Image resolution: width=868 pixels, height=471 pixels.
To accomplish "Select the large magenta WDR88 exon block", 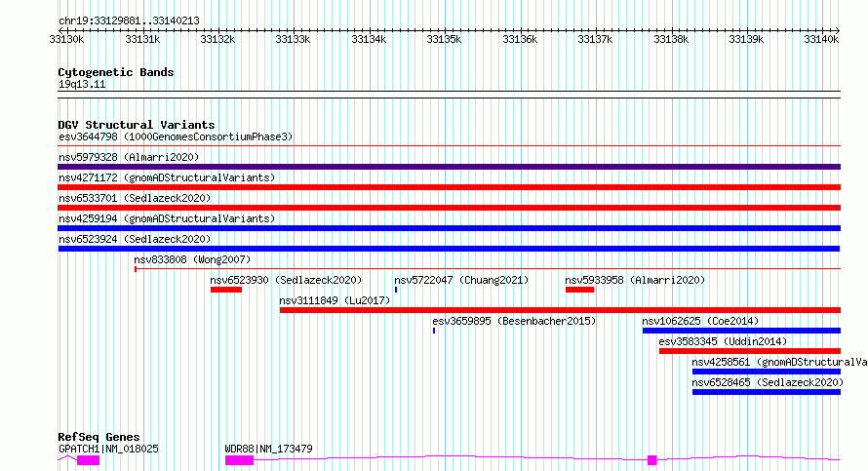I will pyautogui.click(x=239, y=460).
